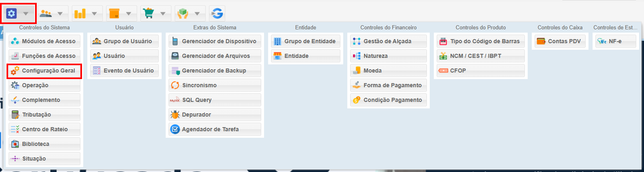This screenshot has width=644, height=172.
Task: Click the Gerenciador de Dispositivo icon
Action: [x=175, y=41]
